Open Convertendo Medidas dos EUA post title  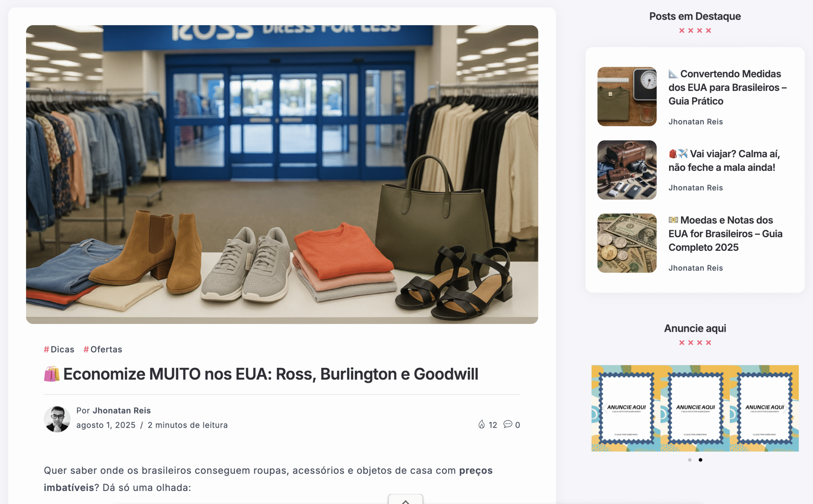point(728,87)
